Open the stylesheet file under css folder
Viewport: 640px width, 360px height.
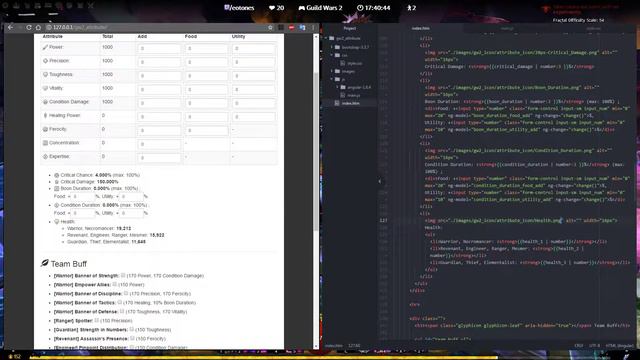(x=354, y=63)
